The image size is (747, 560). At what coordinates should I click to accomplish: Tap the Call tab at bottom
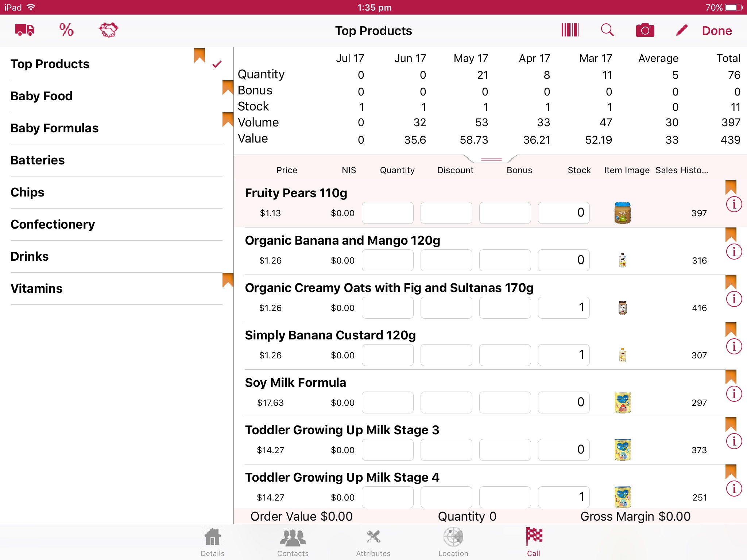coord(534,541)
